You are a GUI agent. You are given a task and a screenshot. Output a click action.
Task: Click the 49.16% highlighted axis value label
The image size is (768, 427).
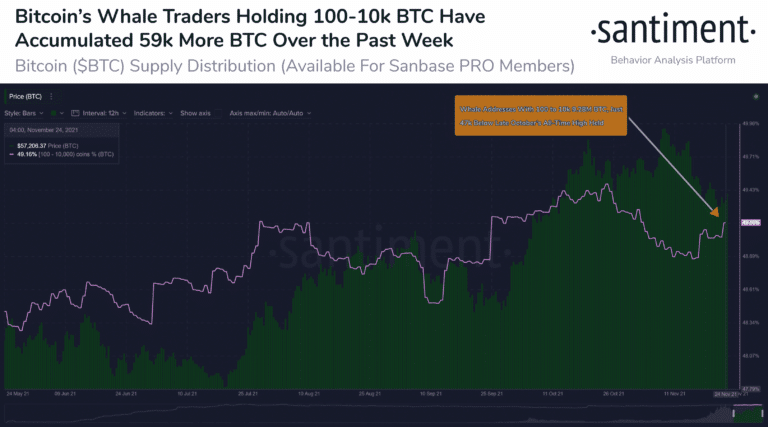click(x=750, y=223)
